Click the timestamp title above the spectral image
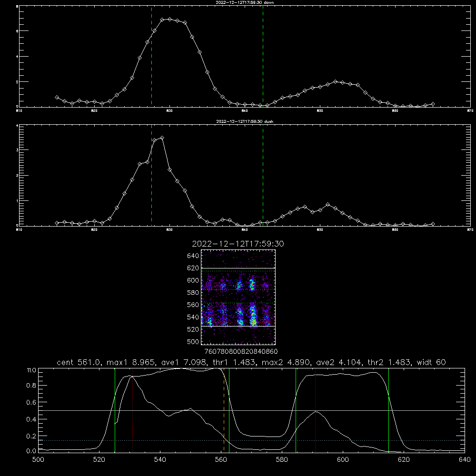The image size is (476, 476). pyautogui.click(x=238, y=244)
